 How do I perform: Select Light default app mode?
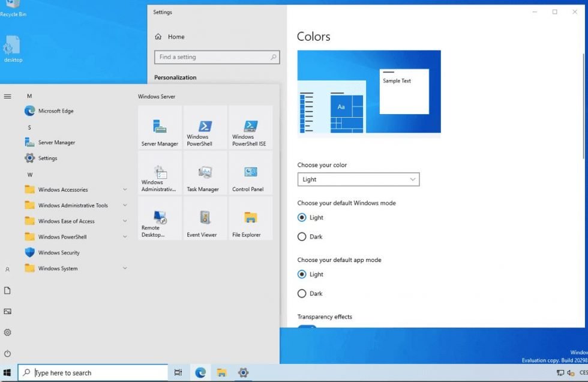point(302,274)
